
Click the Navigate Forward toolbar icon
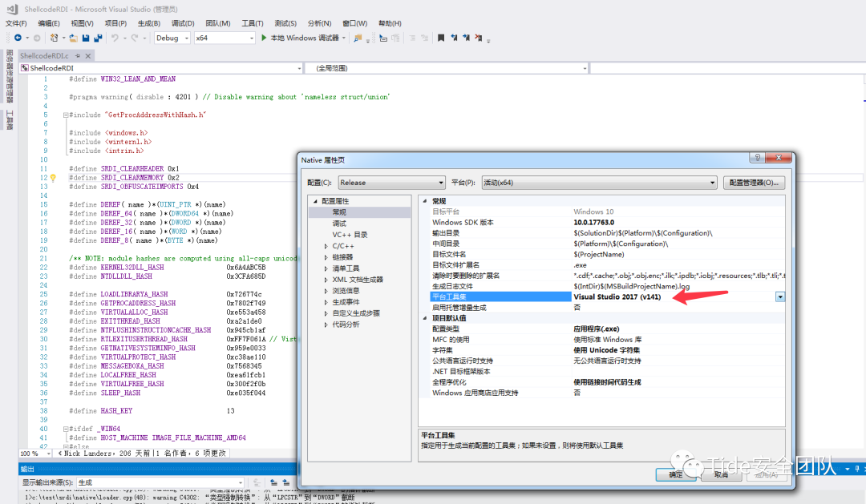click(x=37, y=38)
